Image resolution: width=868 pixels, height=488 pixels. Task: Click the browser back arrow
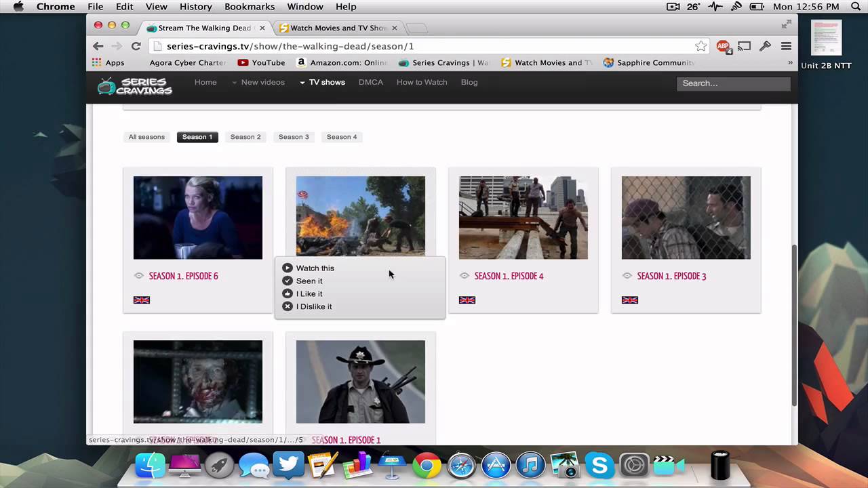(98, 46)
